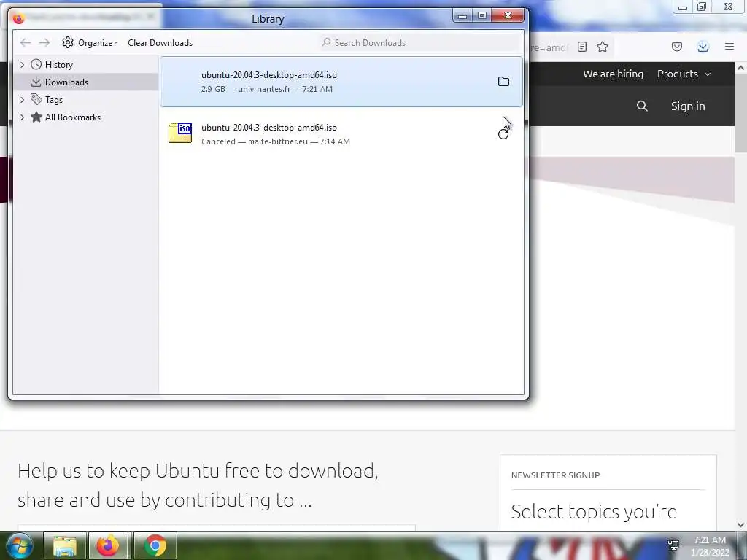Expand the All Bookmarks tree node
This screenshot has width=747, height=560.
pos(22,117)
